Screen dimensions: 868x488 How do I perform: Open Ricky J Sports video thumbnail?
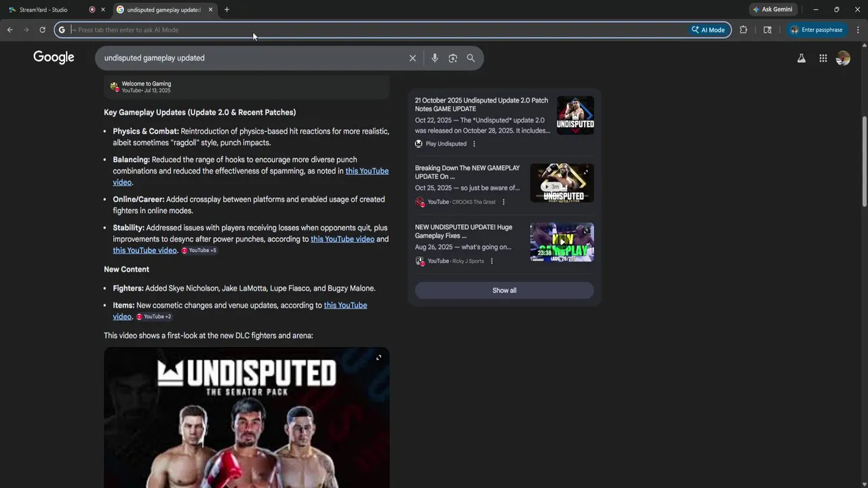point(562,242)
